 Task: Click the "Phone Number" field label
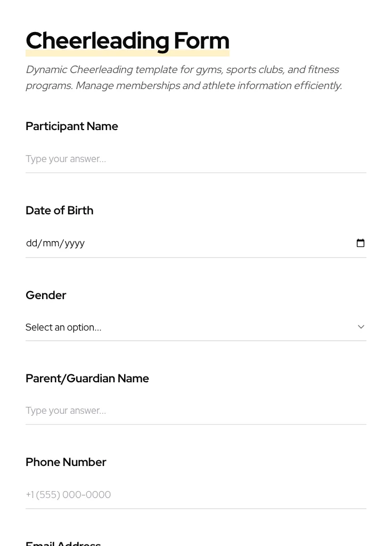[x=66, y=462]
